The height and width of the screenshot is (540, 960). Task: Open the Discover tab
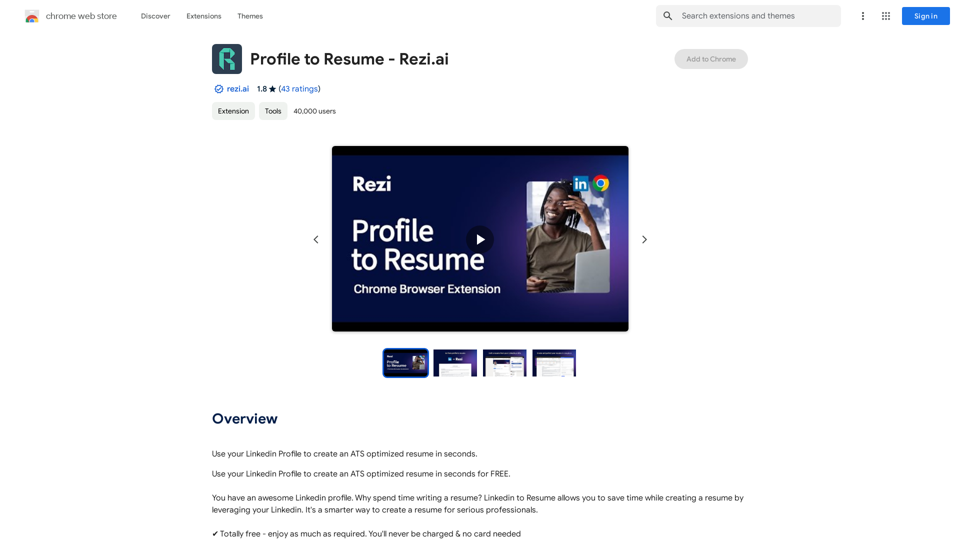(156, 16)
